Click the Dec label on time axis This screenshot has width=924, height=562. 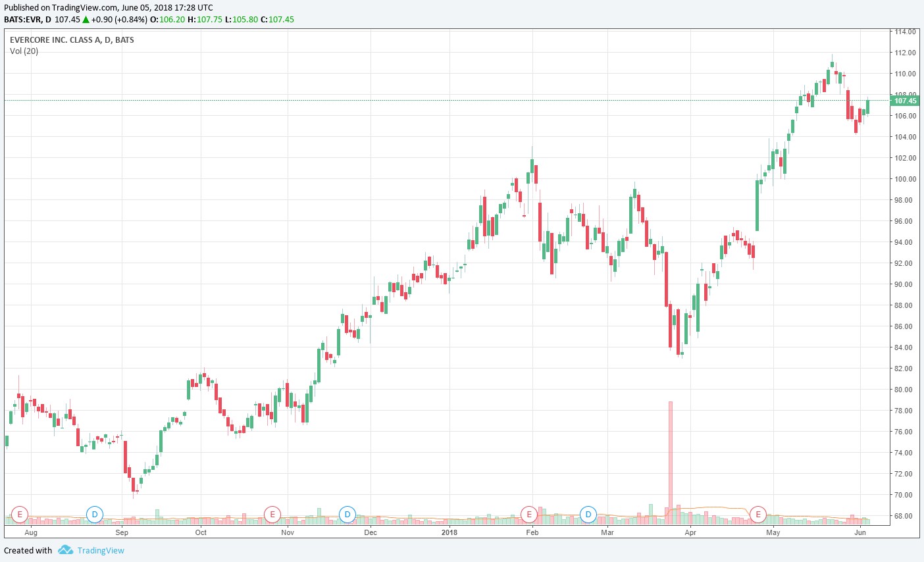click(371, 532)
